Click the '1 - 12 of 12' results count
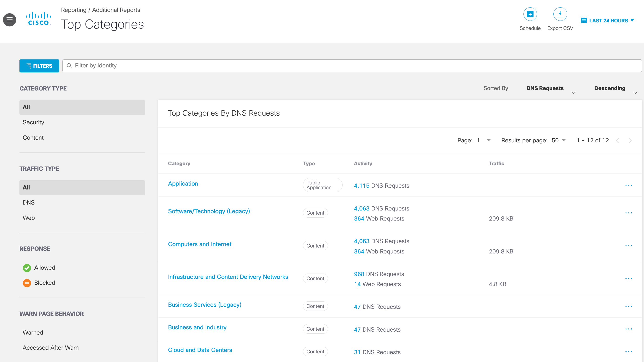This screenshot has width=644, height=362. click(x=592, y=140)
